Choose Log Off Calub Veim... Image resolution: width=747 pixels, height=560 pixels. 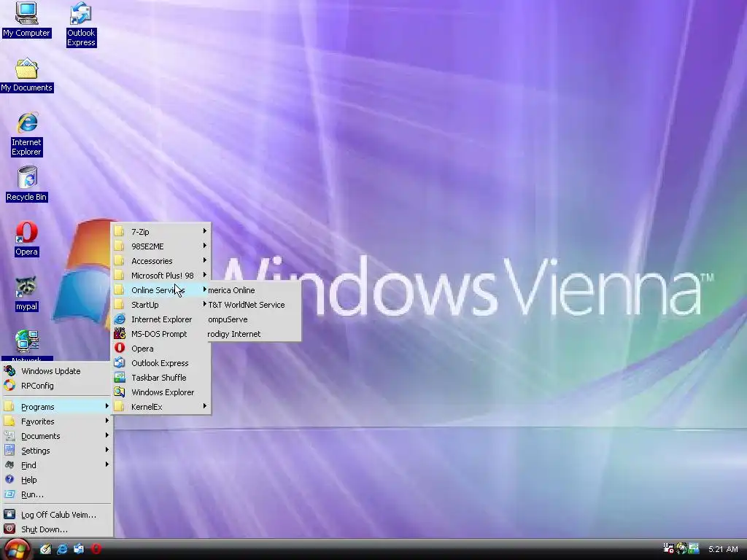(x=57, y=515)
